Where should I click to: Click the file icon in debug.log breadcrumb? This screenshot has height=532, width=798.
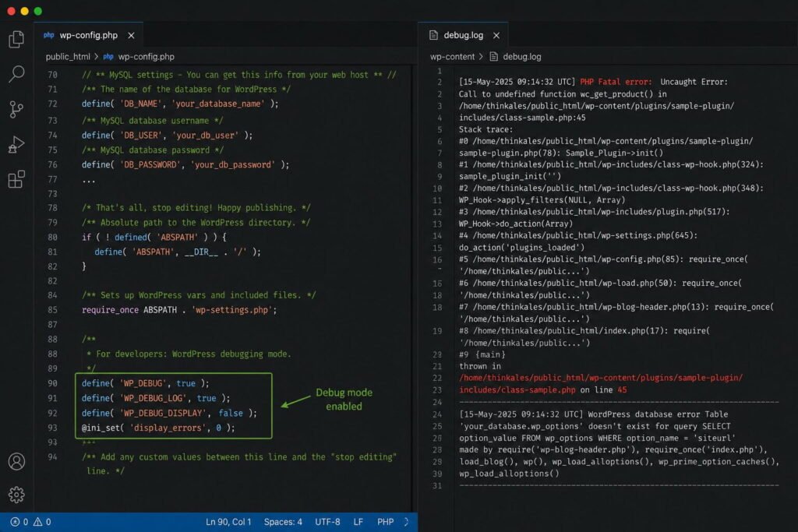pyautogui.click(x=493, y=56)
